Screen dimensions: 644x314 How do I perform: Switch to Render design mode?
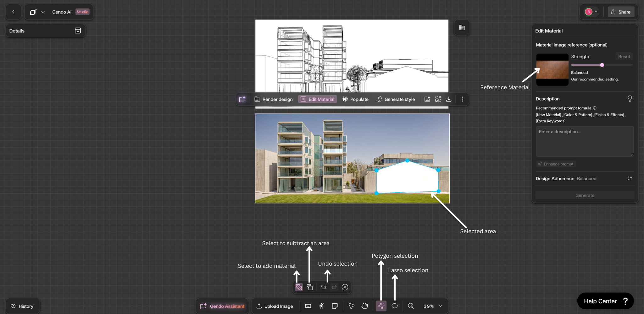[273, 99]
